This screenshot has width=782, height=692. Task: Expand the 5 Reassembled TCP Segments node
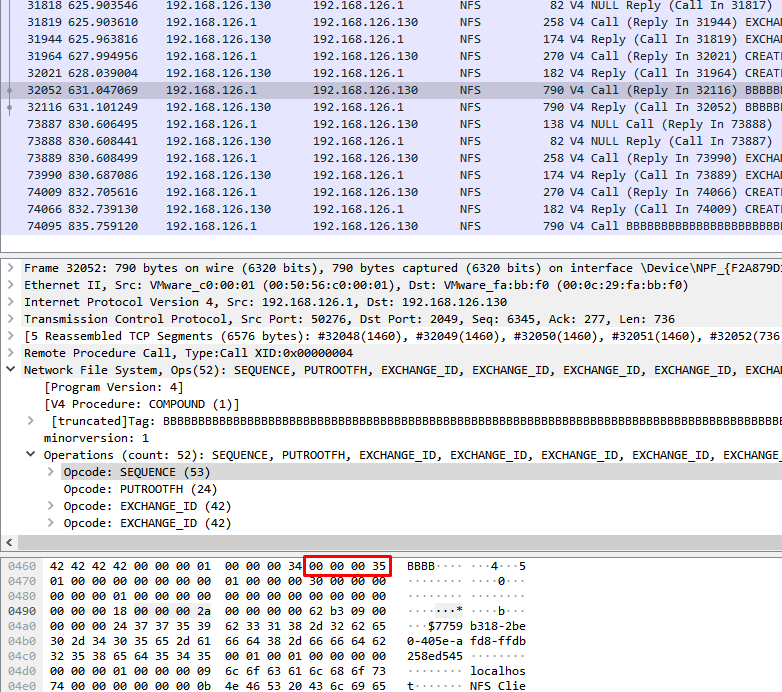(x=10, y=336)
